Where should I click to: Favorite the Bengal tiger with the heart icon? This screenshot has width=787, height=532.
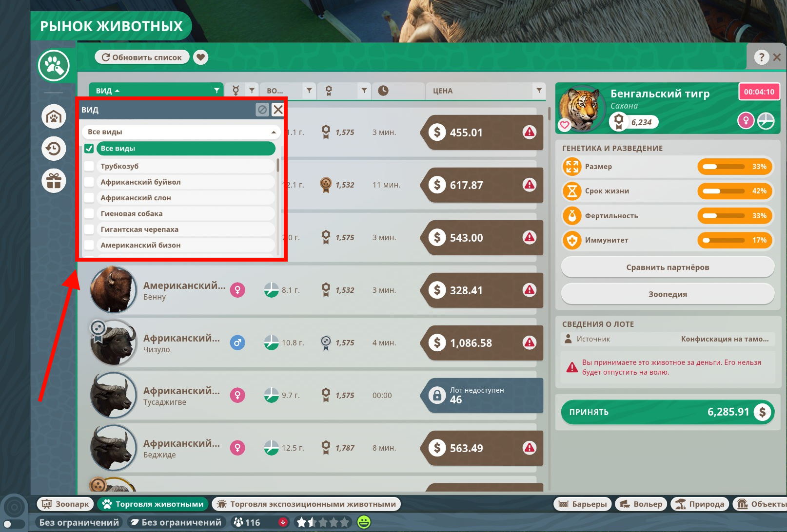(x=565, y=125)
